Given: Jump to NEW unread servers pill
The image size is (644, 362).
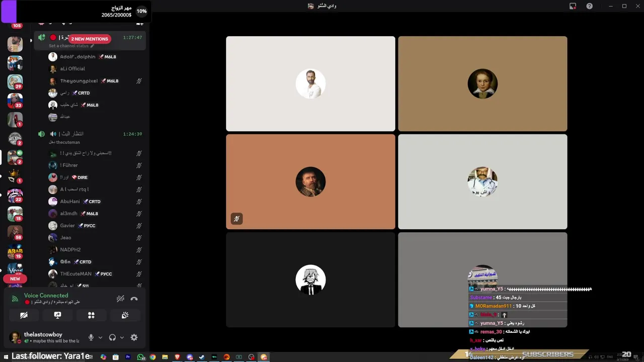Looking at the screenshot, I should point(15,279).
